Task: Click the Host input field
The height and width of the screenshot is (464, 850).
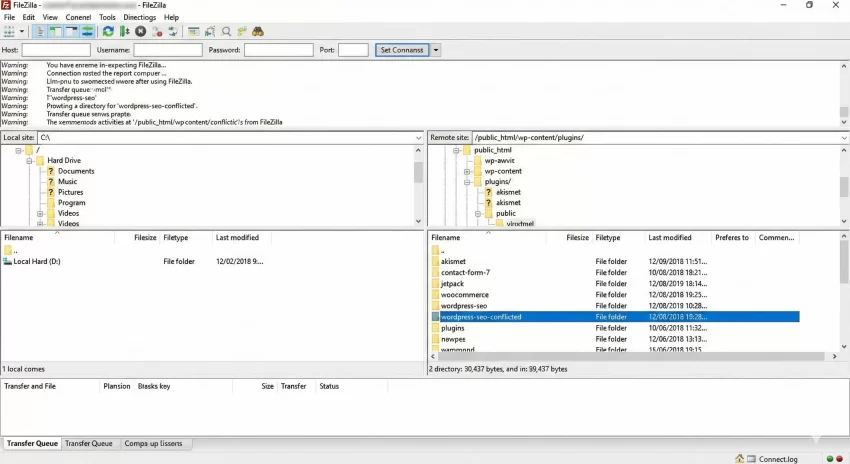Action: click(x=56, y=50)
